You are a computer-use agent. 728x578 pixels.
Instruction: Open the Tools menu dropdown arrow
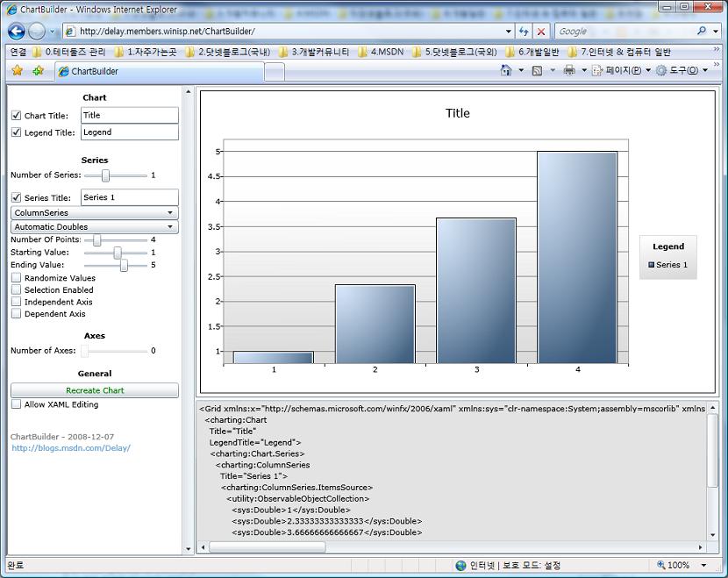705,70
